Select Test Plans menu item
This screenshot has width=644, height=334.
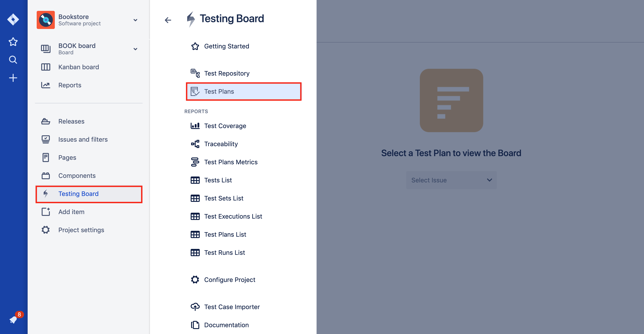click(243, 91)
